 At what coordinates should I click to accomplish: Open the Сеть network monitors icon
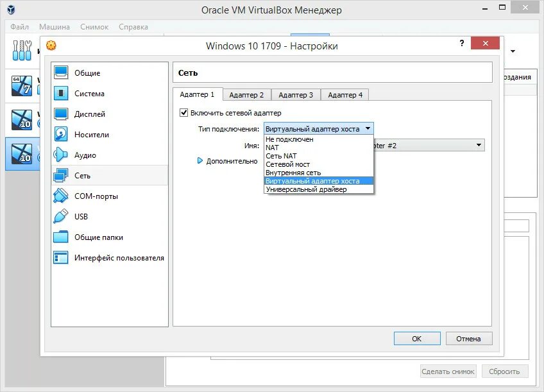(61, 176)
